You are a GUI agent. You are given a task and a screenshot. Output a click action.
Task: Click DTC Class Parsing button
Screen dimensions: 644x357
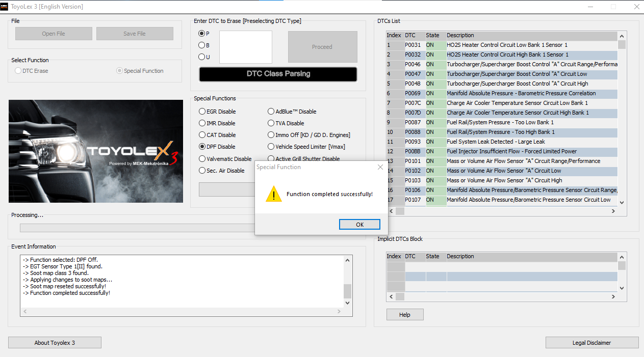click(x=278, y=74)
